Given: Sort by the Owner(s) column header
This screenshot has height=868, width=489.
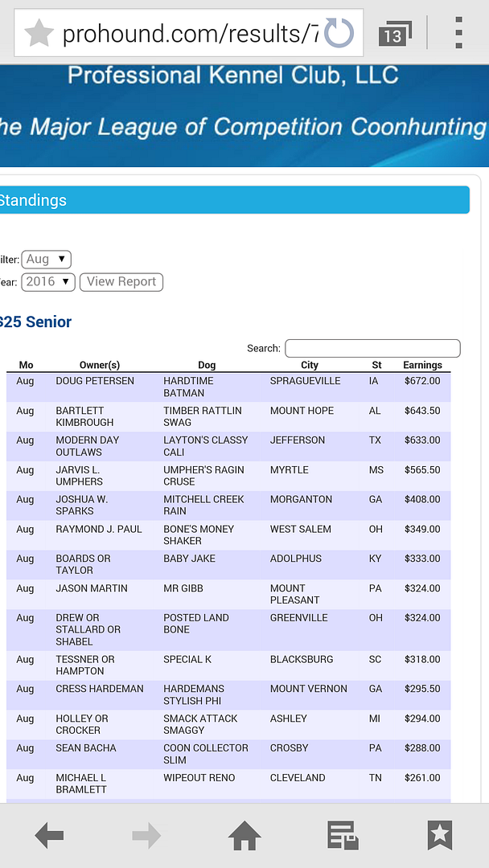Looking at the screenshot, I should coord(100,365).
